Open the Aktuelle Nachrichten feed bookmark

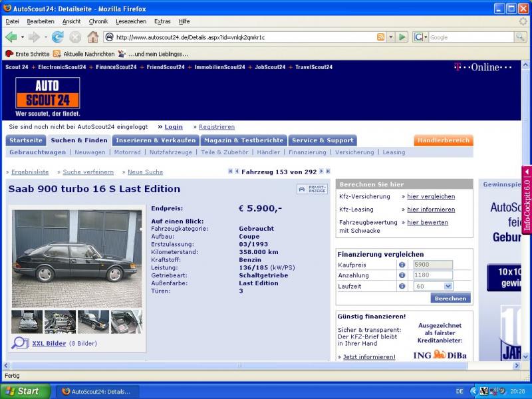tap(84, 54)
